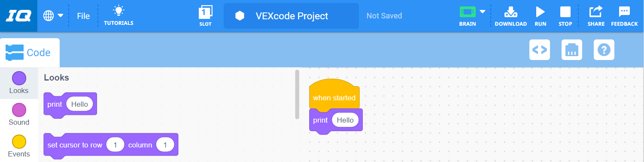The image size is (644, 162).
Task: Show the code viewer panel
Action: [x=540, y=50]
